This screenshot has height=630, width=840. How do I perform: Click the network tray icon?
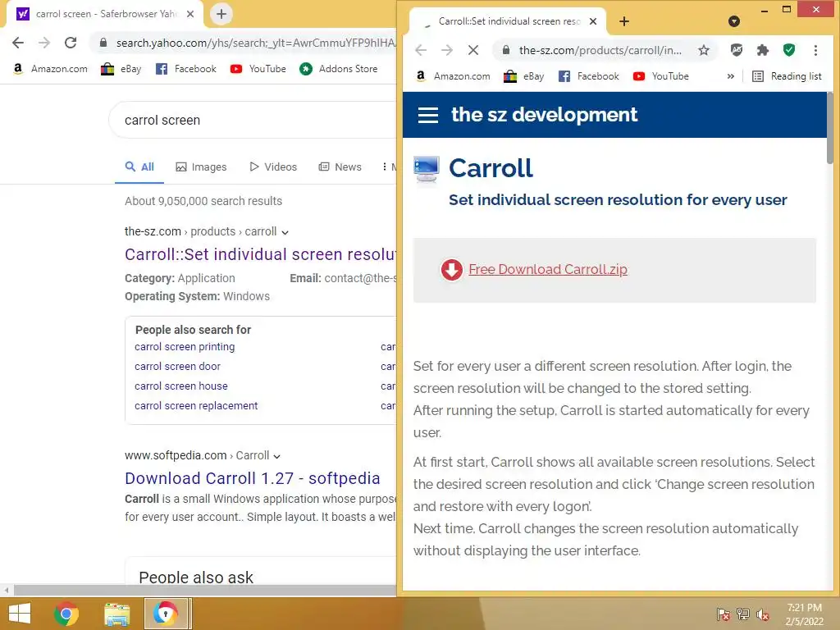(x=742, y=614)
